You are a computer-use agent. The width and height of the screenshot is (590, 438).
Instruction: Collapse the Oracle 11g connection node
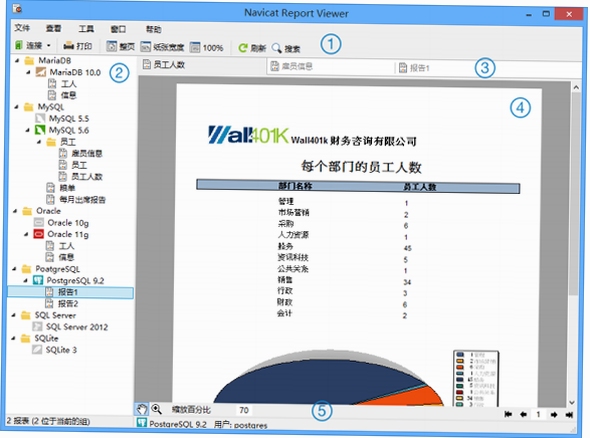pos(26,234)
